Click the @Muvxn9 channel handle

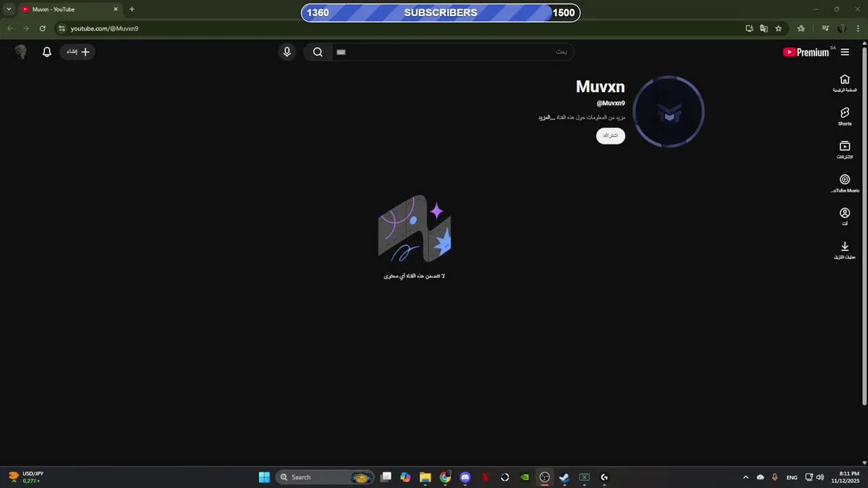[x=610, y=103]
